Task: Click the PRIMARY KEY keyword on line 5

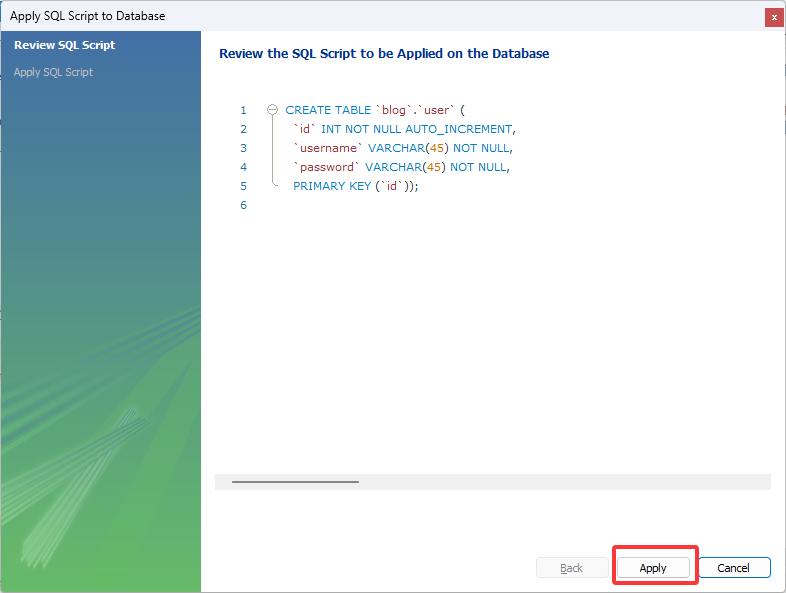Action: click(x=331, y=186)
